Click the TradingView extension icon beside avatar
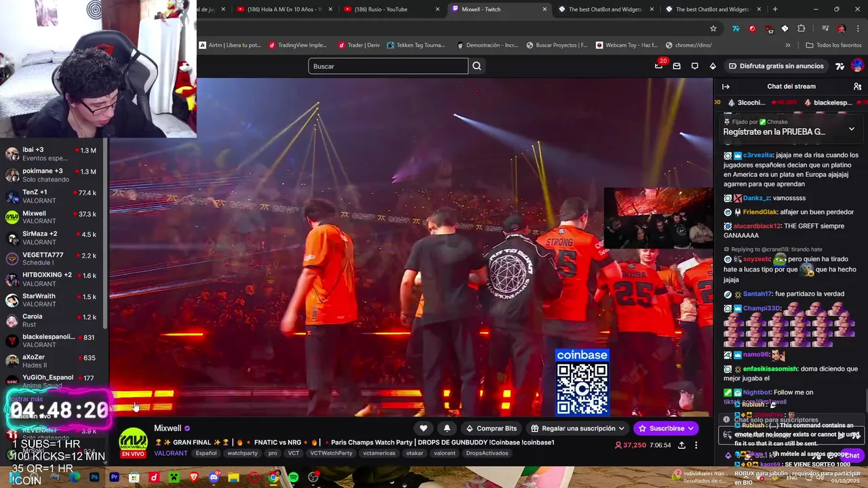The image size is (868, 488). tap(840, 66)
